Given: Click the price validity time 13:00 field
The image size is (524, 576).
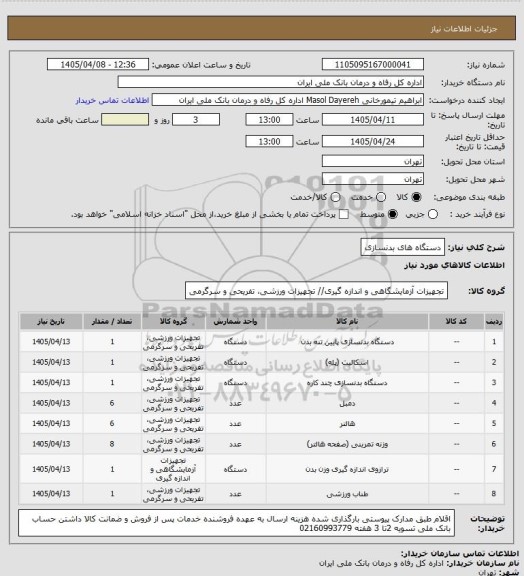Looking at the screenshot, I should (x=269, y=141).
